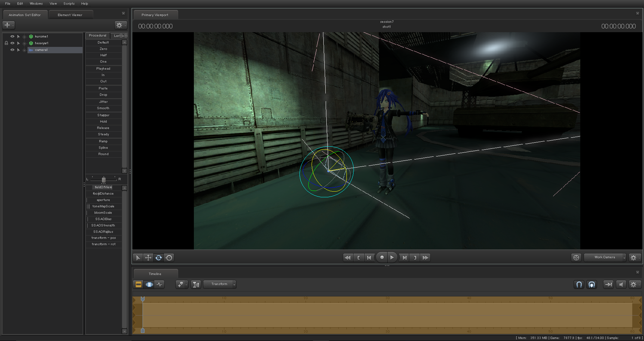Toggle timeline snapping magnet
This screenshot has width=644, height=341.
(x=579, y=284)
